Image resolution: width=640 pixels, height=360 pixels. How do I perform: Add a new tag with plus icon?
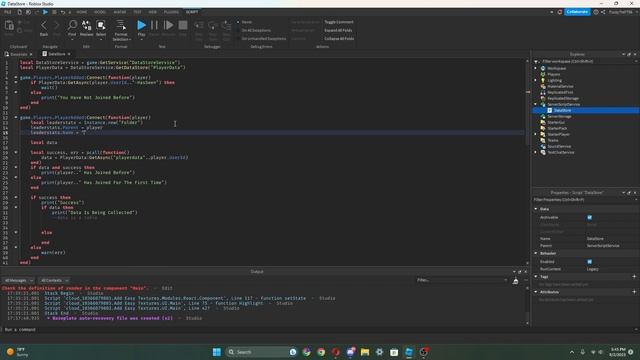[634, 277]
